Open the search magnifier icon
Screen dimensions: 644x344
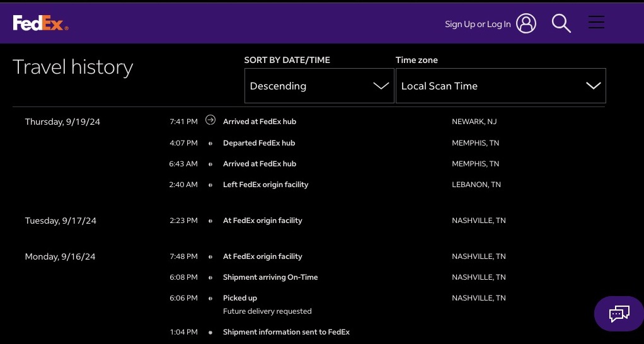click(x=561, y=24)
